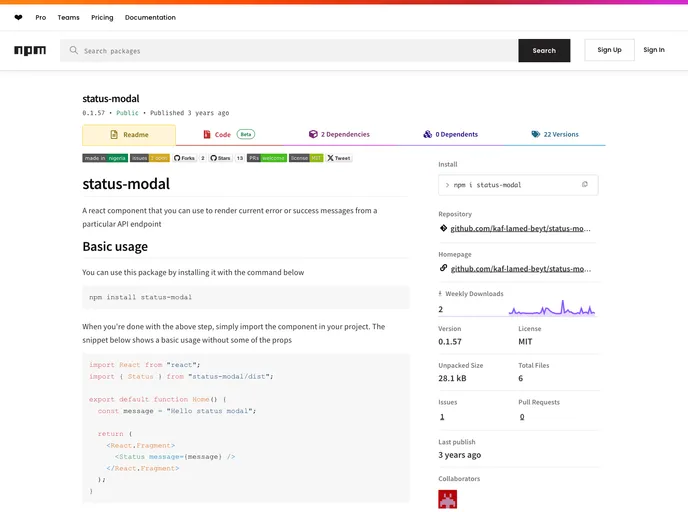Switch to the Code tab
This screenshot has height=512, width=688.
click(229, 134)
